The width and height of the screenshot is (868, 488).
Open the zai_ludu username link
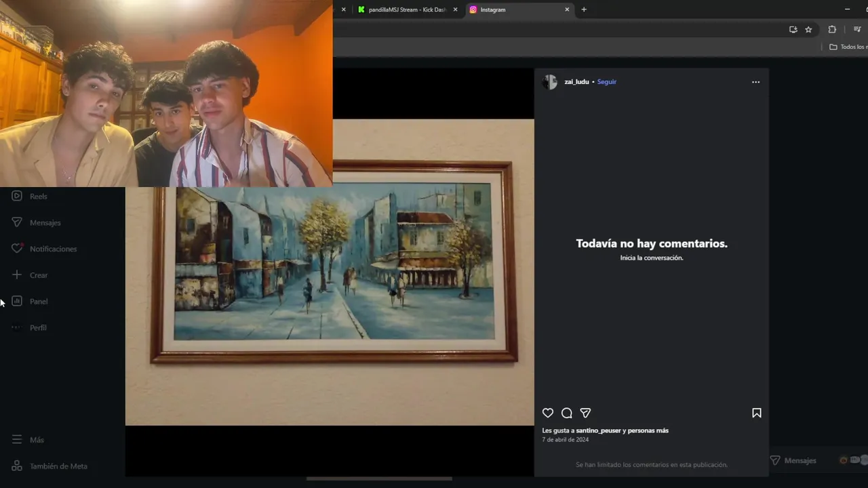pos(576,82)
